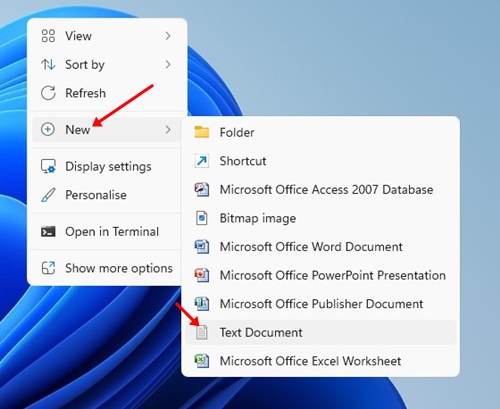The height and width of the screenshot is (409, 500).
Task: Create a new Shortcut
Action: pos(321,161)
